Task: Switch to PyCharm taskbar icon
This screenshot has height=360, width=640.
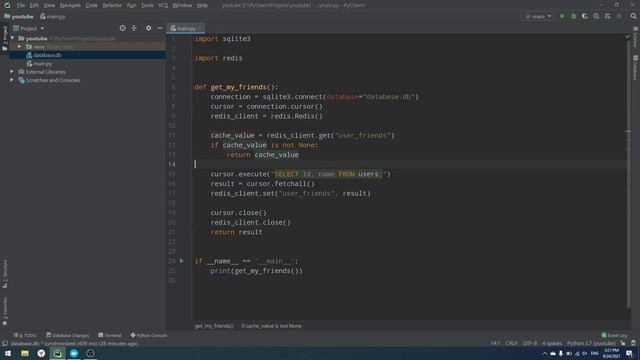Action: [x=58, y=353]
